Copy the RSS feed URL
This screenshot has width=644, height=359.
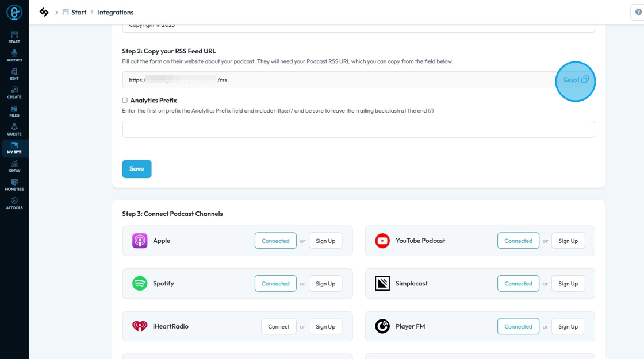click(x=576, y=80)
